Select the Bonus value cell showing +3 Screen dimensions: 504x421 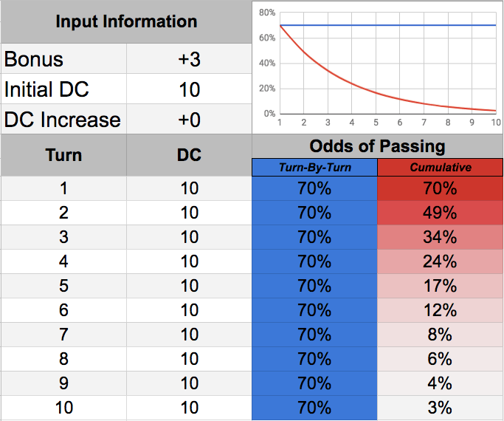(x=189, y=59)
